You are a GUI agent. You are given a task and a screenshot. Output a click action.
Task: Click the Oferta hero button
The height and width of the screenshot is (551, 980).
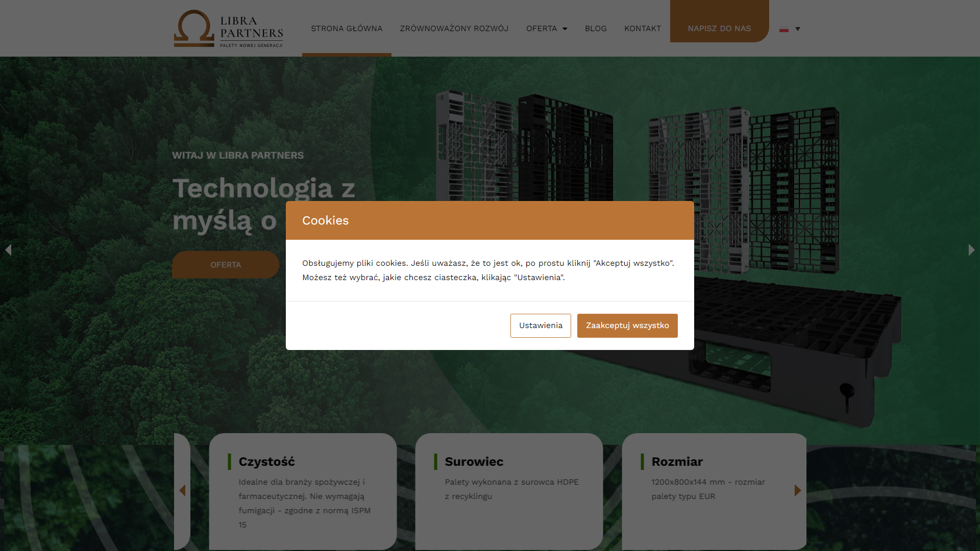pos(226,265)
